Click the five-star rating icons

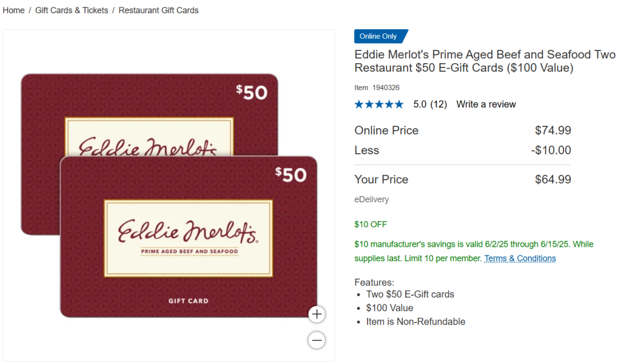[378, 105]
